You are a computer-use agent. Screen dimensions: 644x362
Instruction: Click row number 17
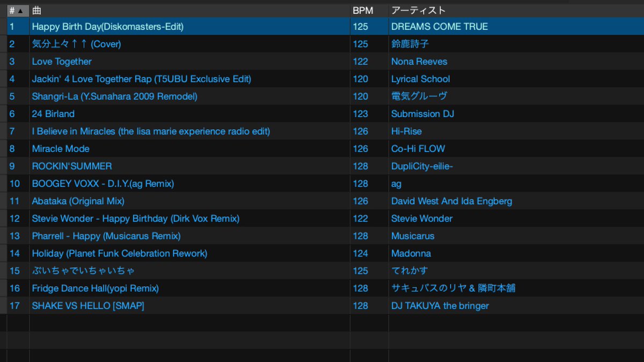point(14,306)
